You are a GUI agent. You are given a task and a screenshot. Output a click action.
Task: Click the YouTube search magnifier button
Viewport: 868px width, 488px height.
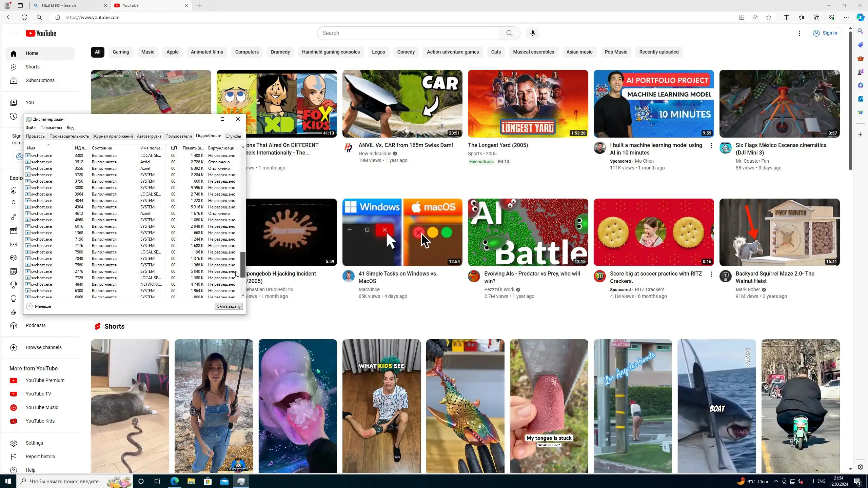[509, 33]
